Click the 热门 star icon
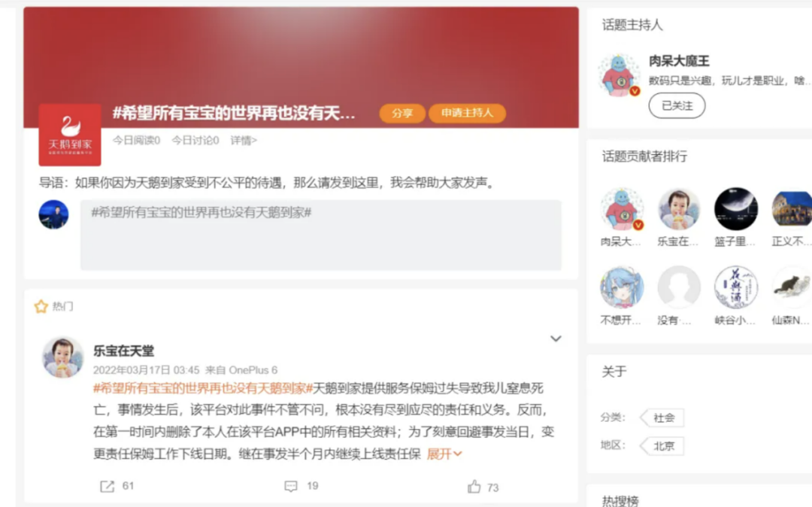The height and width of the screenshot is (507, 812). click(41, 307)
